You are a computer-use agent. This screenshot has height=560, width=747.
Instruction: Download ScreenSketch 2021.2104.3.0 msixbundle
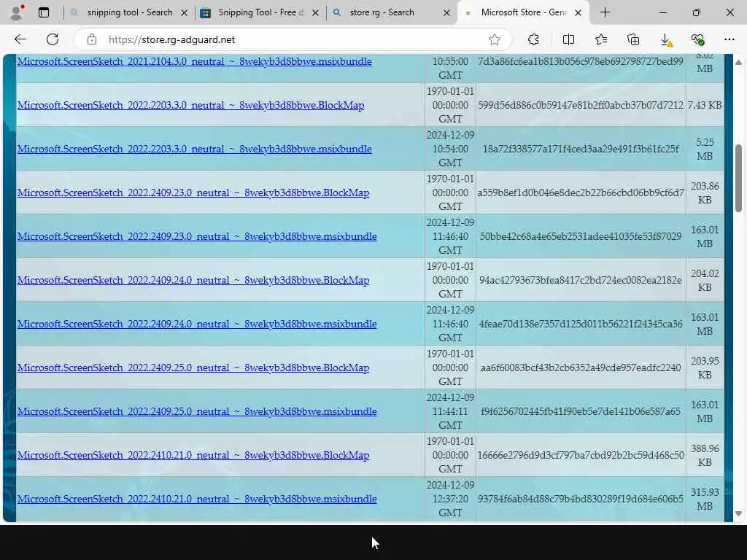pos(194,61)
